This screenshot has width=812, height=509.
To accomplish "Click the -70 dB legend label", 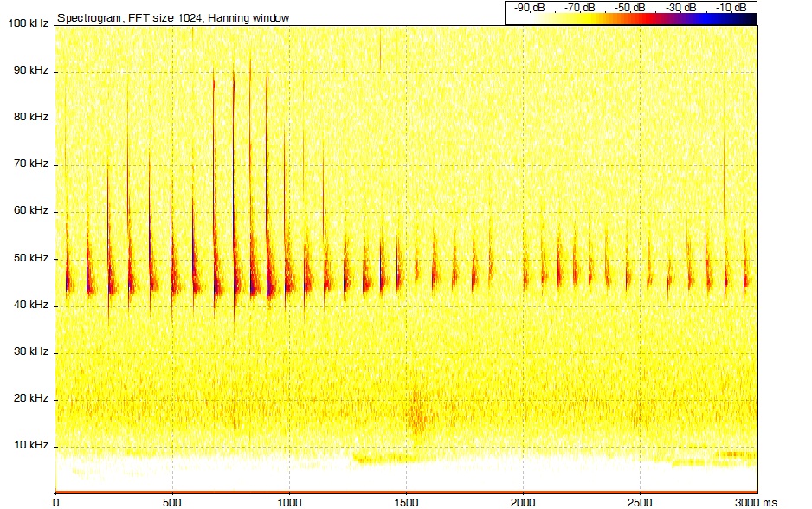I will 580,7.
